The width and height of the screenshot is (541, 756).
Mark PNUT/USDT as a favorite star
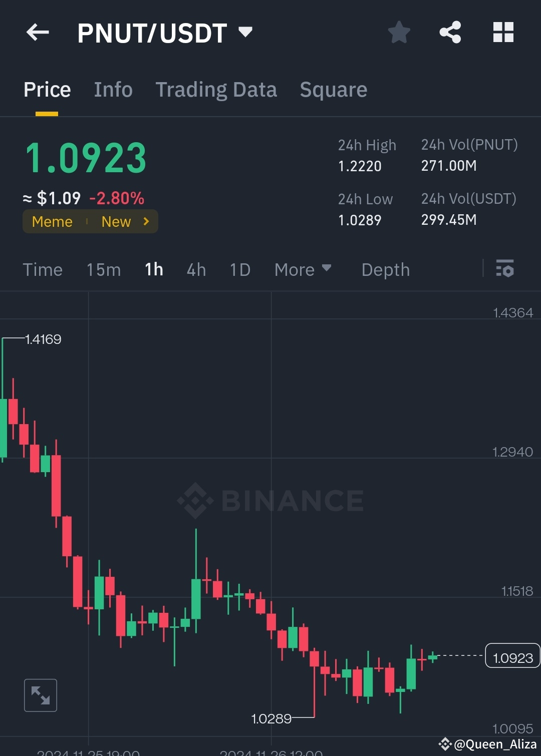[x=399, y=32]
